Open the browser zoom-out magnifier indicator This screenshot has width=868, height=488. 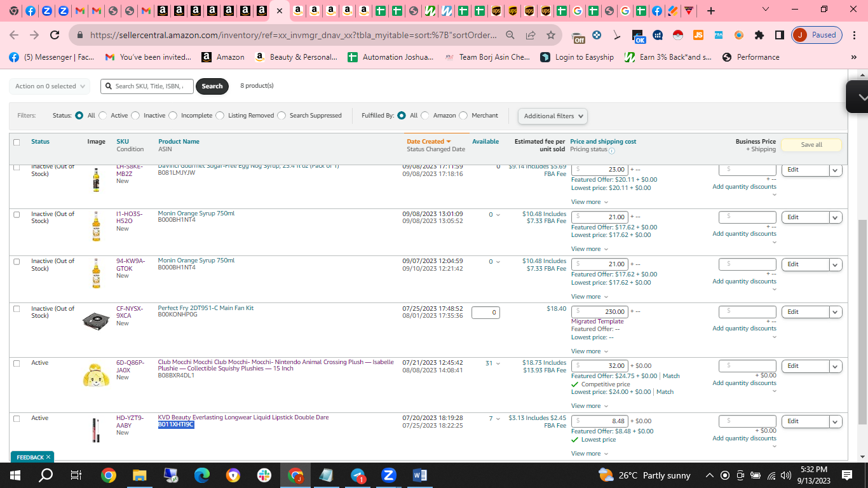pos(510,35)
